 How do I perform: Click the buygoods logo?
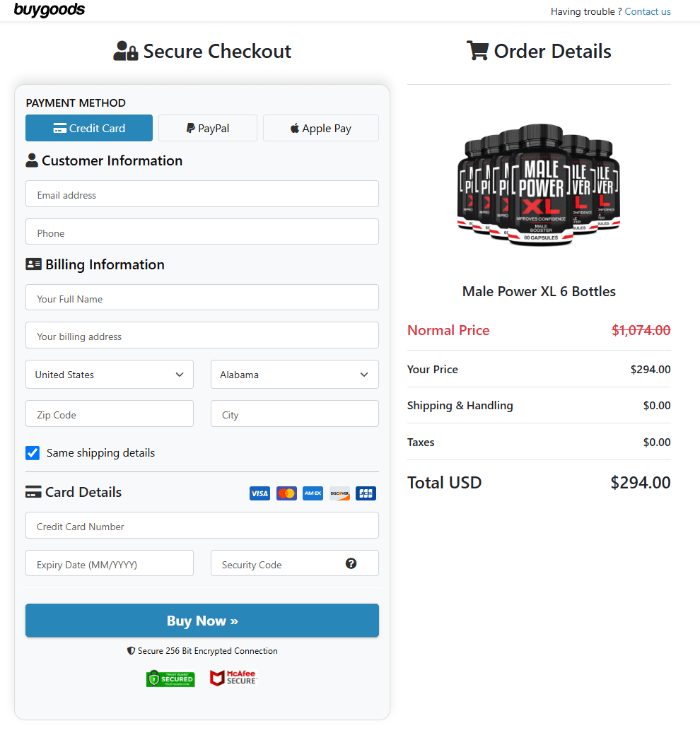click(49, 10)
